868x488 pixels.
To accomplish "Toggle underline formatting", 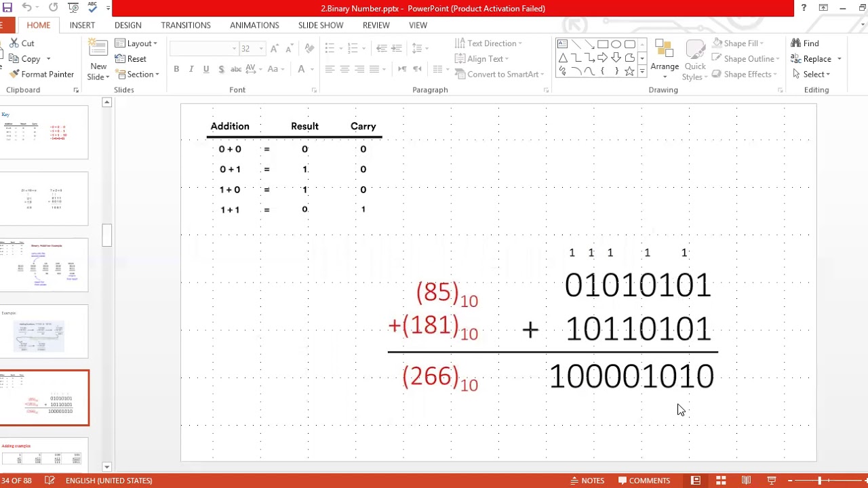I will 206,69.
